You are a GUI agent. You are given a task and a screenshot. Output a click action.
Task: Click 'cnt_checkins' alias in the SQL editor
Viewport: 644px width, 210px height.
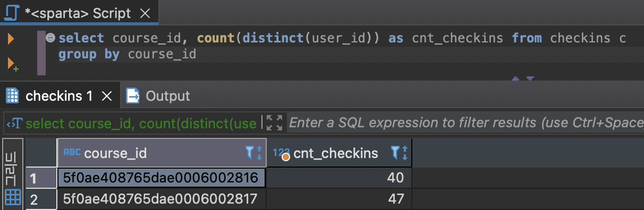tap(457, 38)
